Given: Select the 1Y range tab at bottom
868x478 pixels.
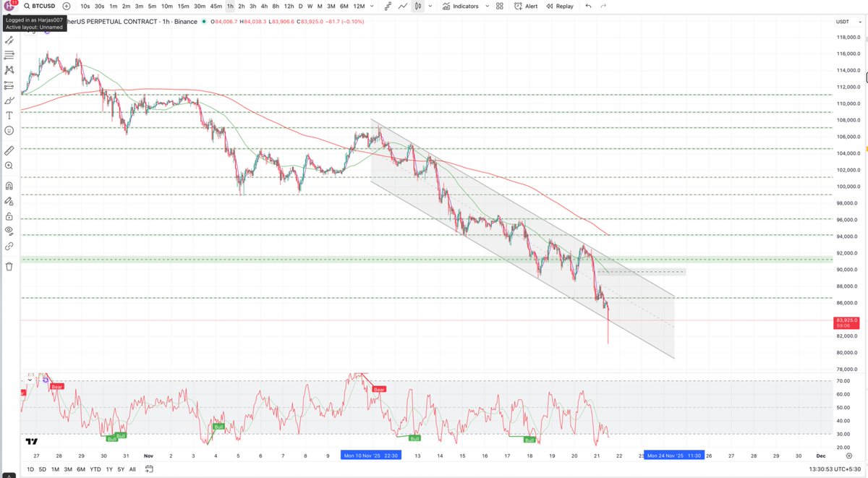Looking at the screenshot, I should [x=109, y=469].
